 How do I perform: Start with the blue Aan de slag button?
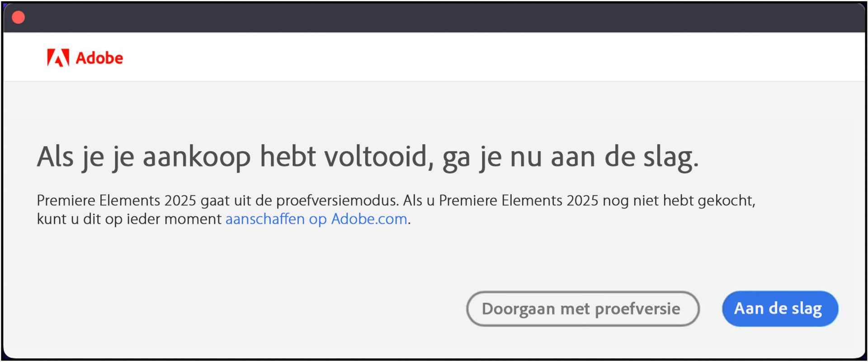(x=780, y=309)
